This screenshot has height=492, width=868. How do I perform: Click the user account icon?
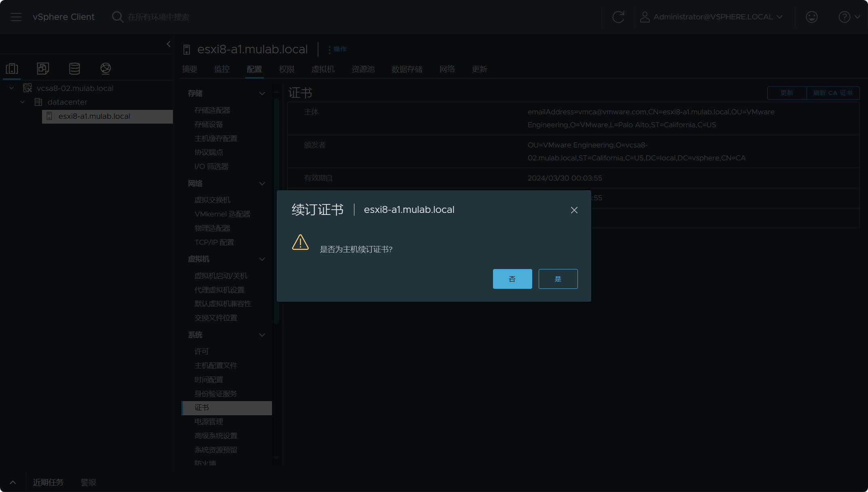[x=645, y=17]
